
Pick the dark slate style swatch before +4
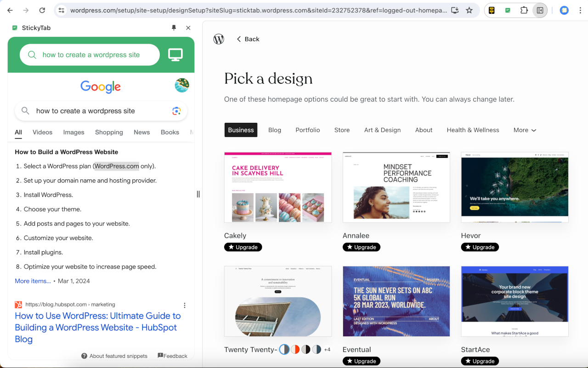click(x=317, y=350)
